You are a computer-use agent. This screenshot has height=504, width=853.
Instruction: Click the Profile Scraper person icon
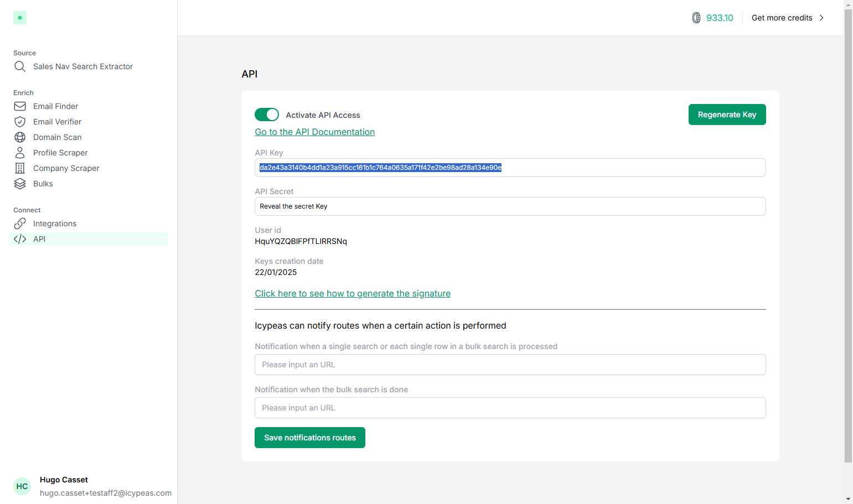coord(20,153)
